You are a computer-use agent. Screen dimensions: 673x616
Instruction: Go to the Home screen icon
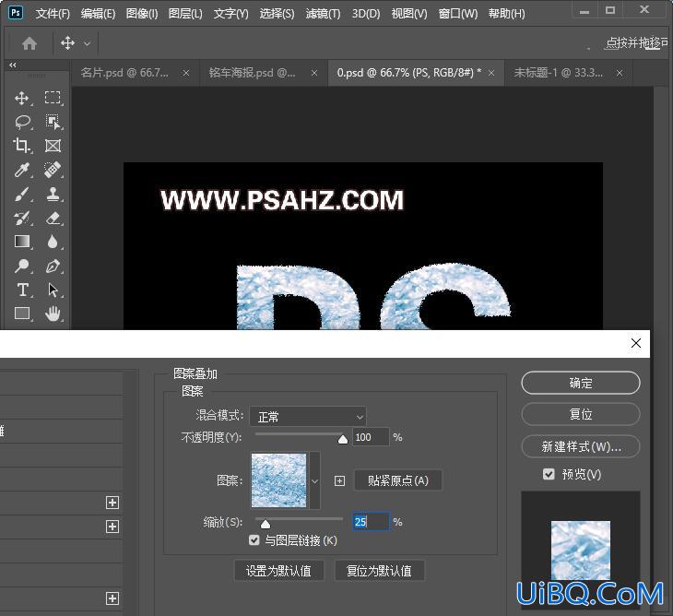tap(30, 43)
